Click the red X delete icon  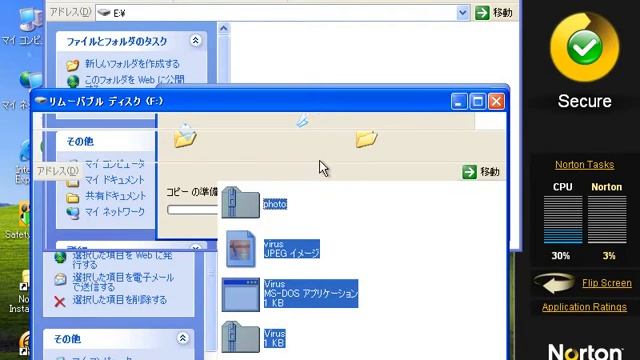coord(60,302)
